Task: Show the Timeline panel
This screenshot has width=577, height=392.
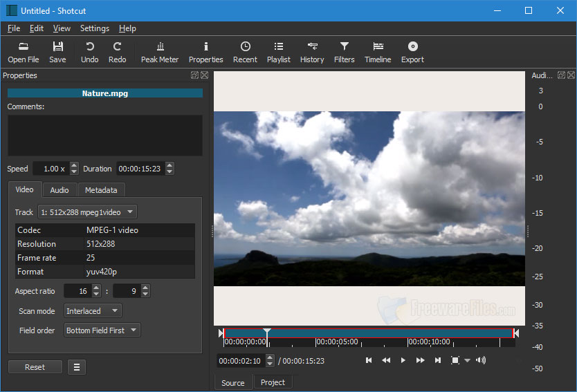Action: click(378, 52)
